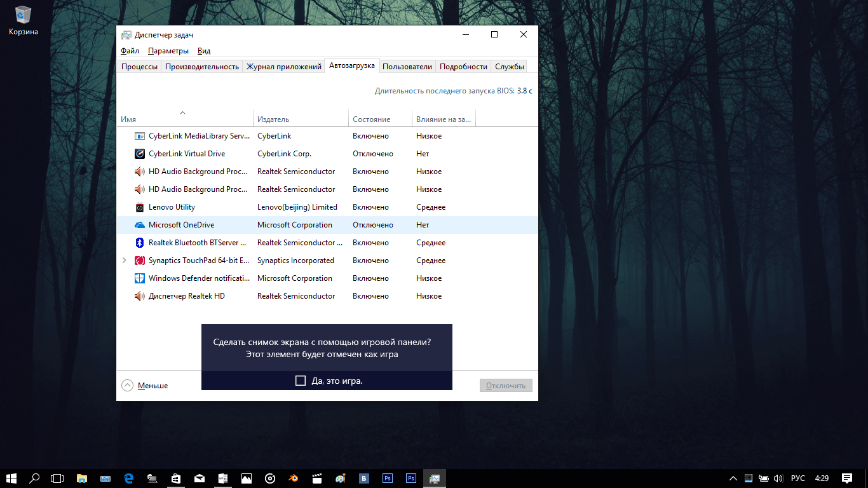This screenshot has height=488, width=868.
Task: Click the Realtek Bluetooth BTServer icon
Action: 140,243
